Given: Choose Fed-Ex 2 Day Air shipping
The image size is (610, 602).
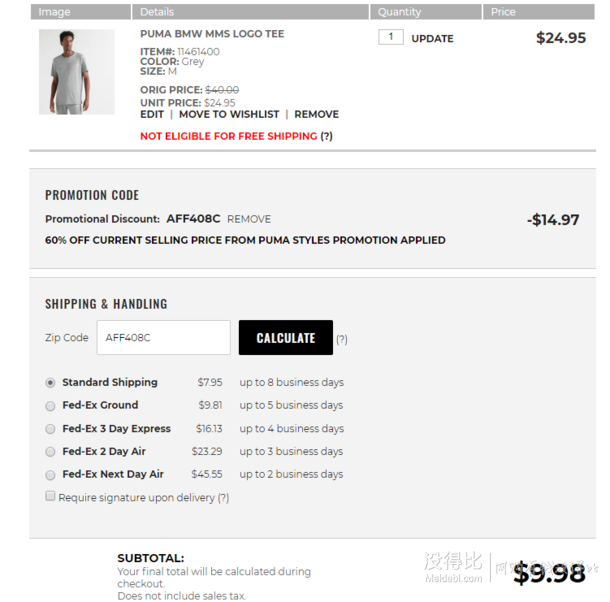Looking at the screenshot, I should tap(50, 452).
